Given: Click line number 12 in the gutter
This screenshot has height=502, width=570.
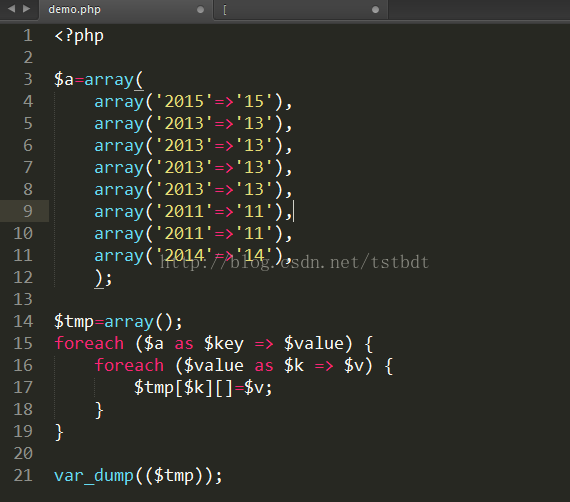Looking at the screenshot, I should point(23,277).
